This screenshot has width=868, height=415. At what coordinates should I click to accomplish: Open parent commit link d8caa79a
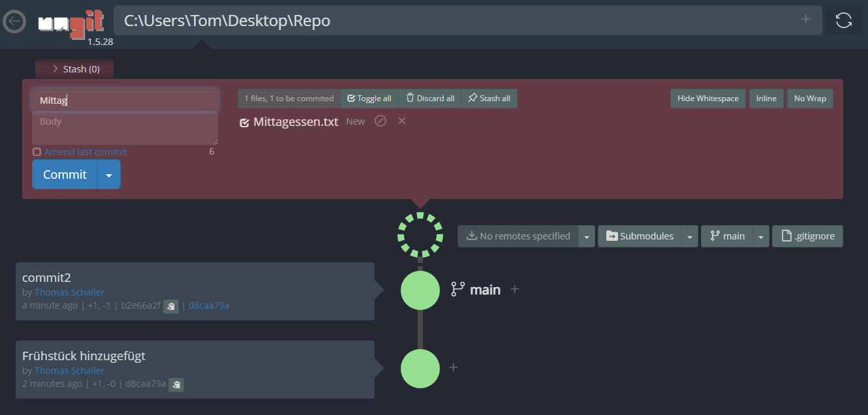[209, 305]
